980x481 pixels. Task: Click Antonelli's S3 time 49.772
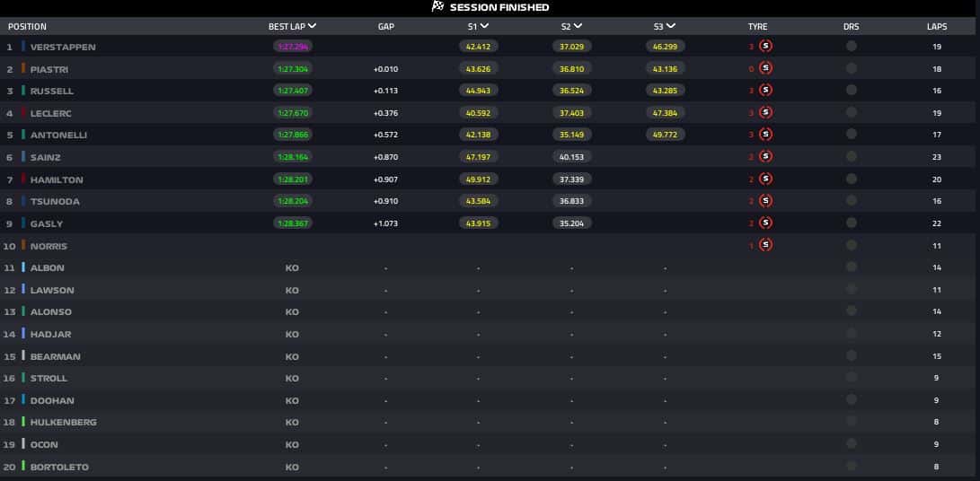tap(665, 135)
